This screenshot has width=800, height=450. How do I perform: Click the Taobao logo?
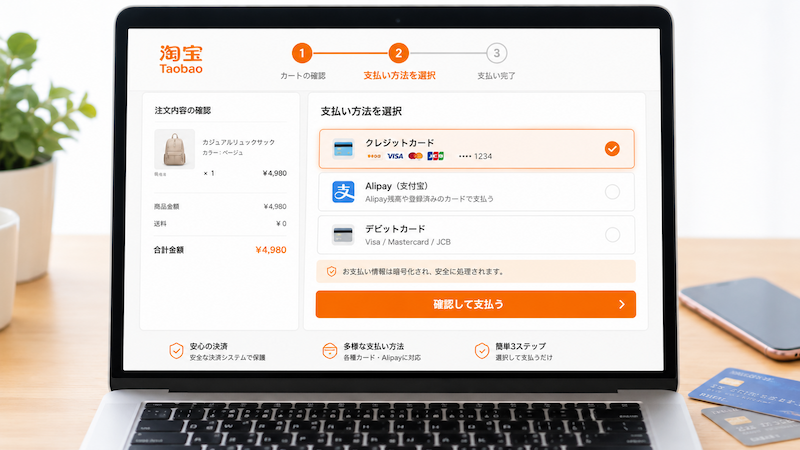click(x=181, y=60)
